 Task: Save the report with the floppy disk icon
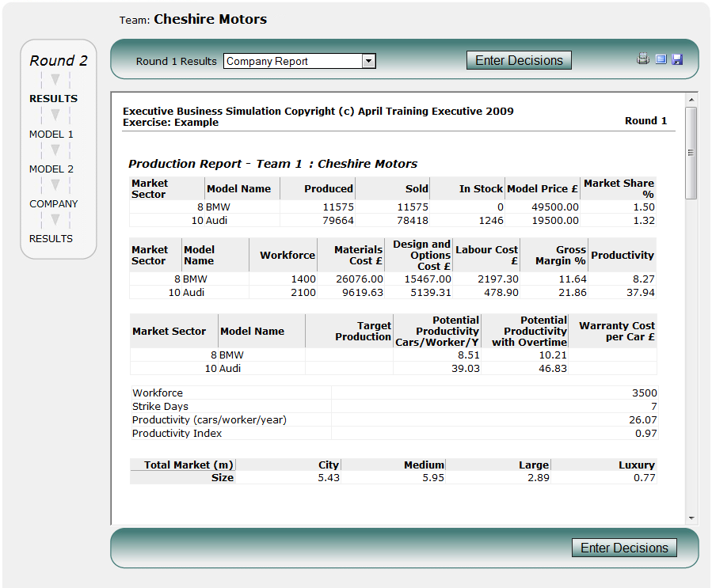[677, 59]
